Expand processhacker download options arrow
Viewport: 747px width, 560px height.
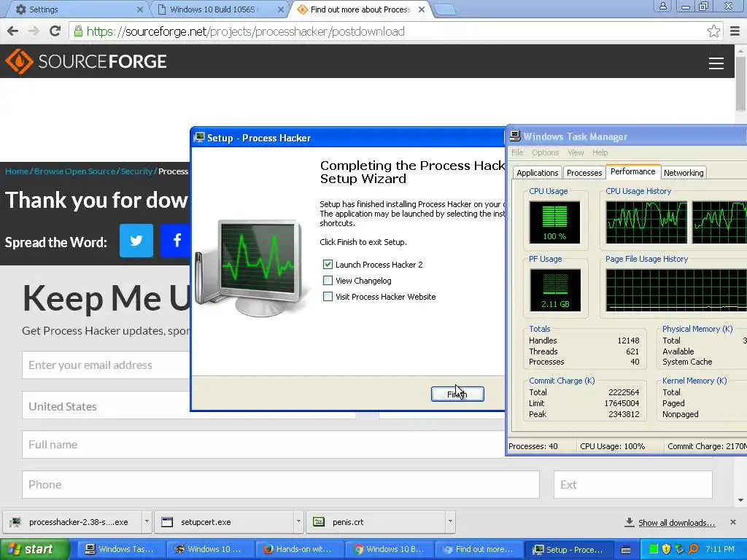point(147,522)
